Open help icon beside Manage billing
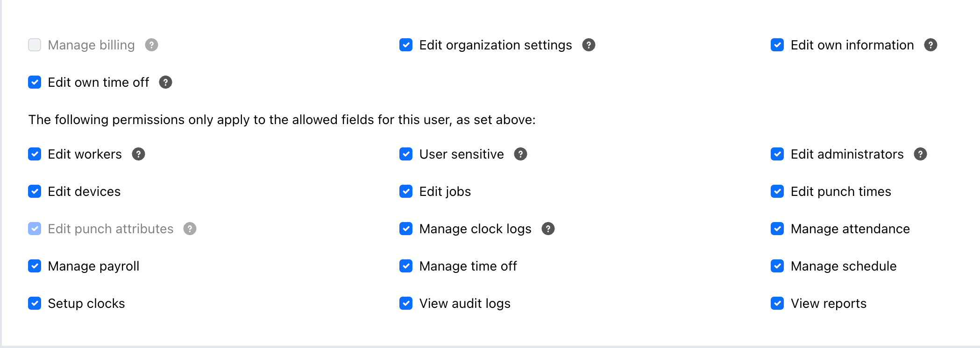Image resolution: width=980 pixels, height=348 pixels. (x=151, y=45)
